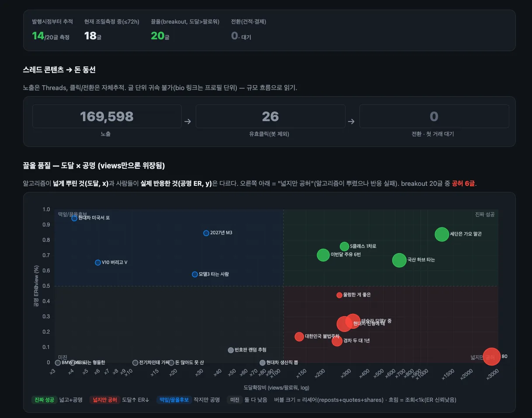This screenshot has height=418, width=532.
Task: Click the red '넓지만 공허' legend badge
Action: [105, 400]
